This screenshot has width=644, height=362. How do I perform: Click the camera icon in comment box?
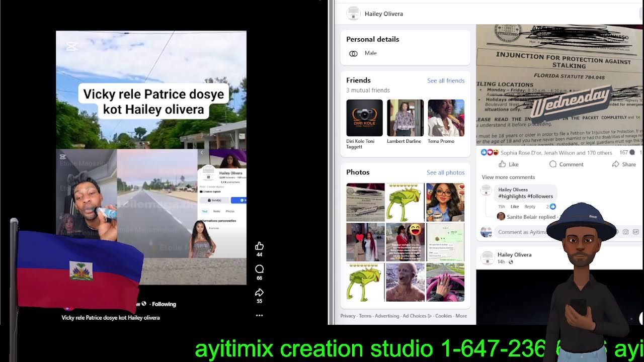pyautogui.click(x=625, y=232)
